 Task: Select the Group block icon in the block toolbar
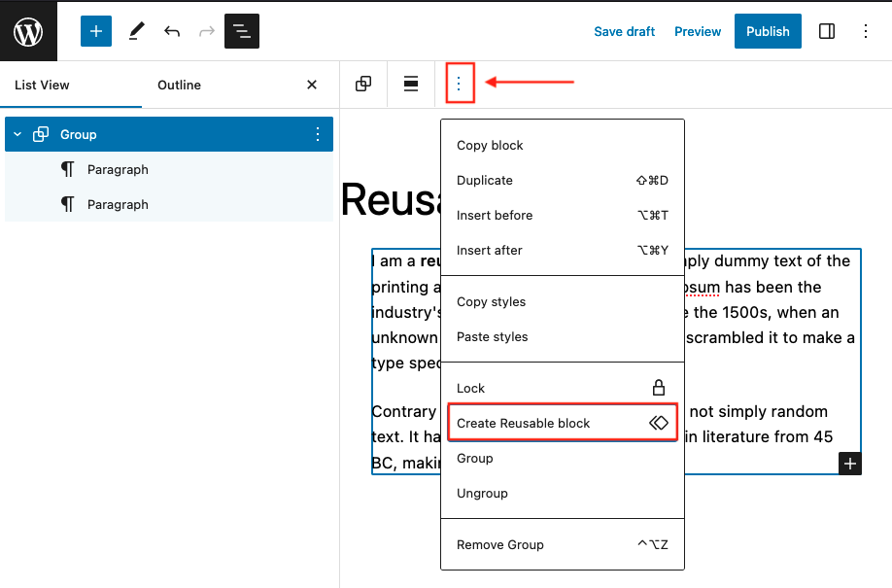tap(363, 84)
